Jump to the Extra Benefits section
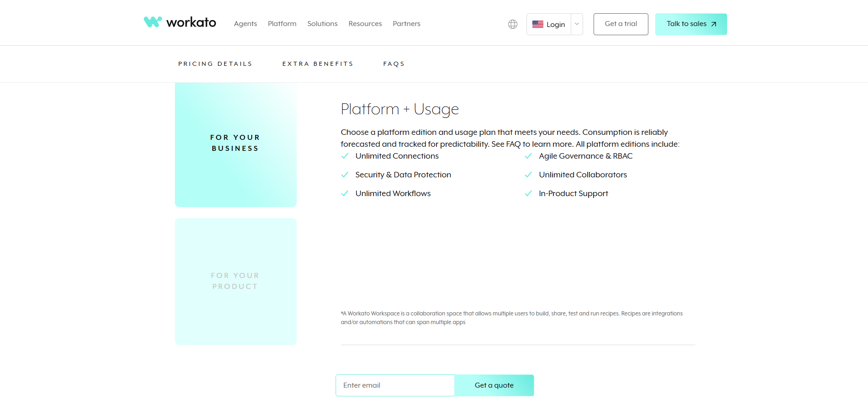 point(318,64)
